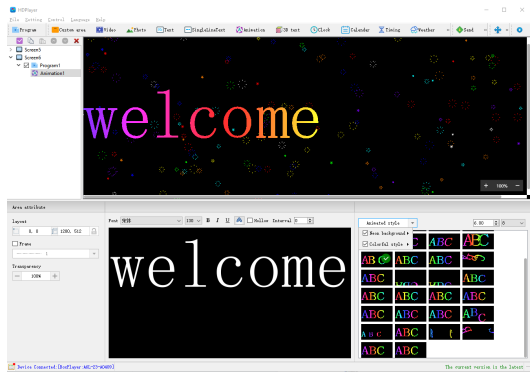Add a Video area
This screenshot has height=373, width=530.
point(106,30)
